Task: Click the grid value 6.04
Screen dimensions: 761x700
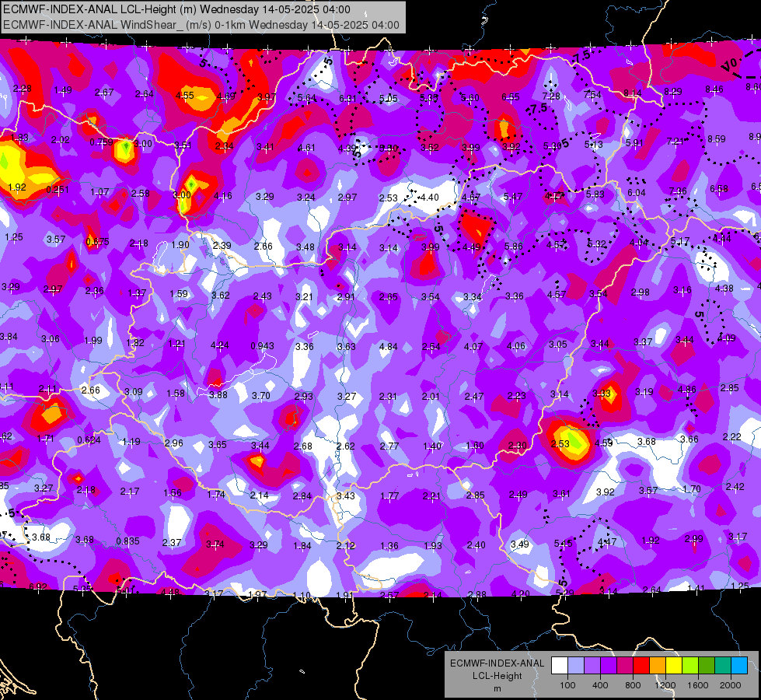Action: click(x=637, y=192)
